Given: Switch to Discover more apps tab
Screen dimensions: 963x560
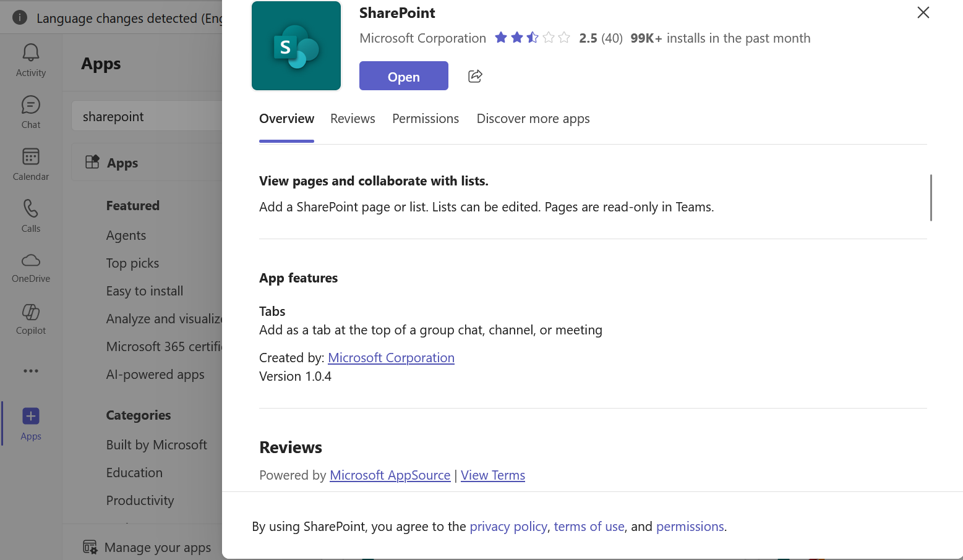Looking at the screenshot, I should [533, 119].
